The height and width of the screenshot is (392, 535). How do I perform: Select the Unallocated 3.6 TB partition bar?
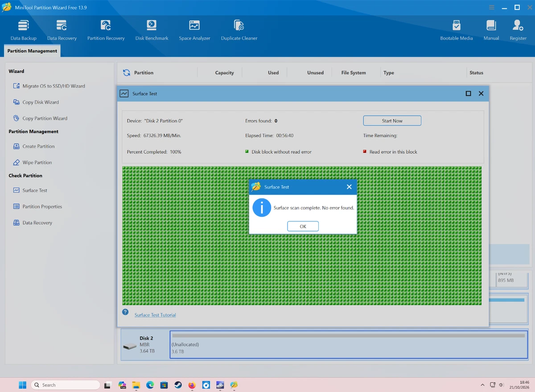pos(349,345)
